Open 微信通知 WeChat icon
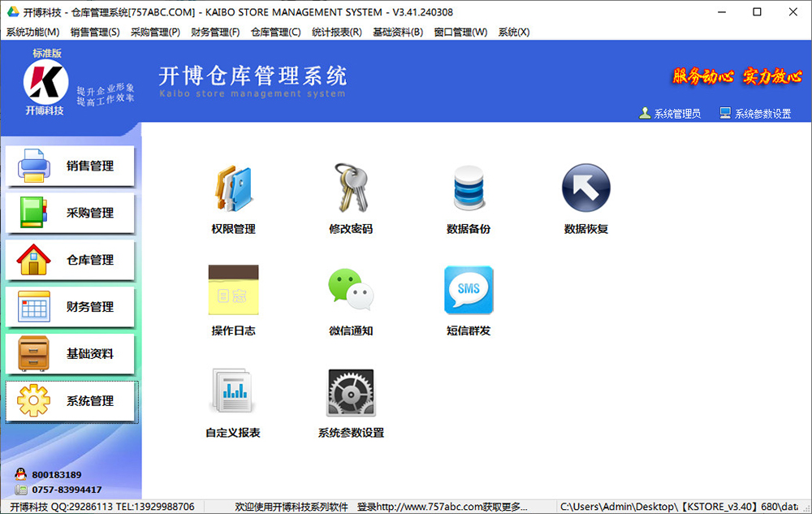The image size is (812, 514). point(351,289)
